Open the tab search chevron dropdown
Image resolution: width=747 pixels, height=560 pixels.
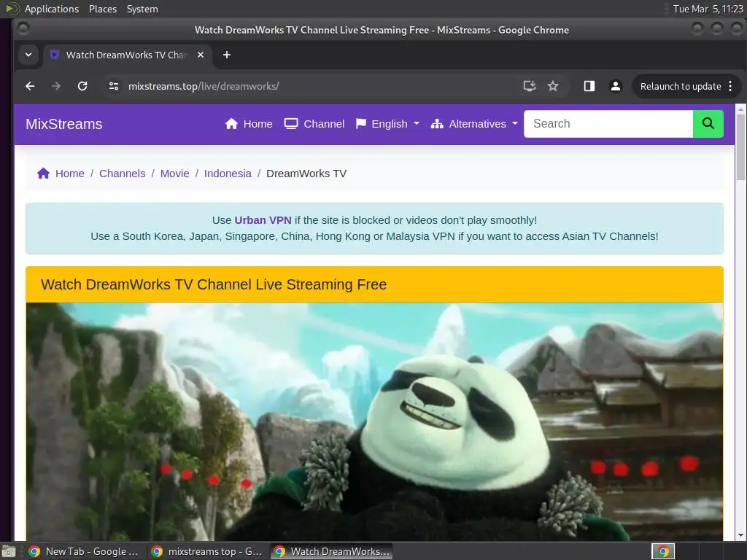pos(28,55)
